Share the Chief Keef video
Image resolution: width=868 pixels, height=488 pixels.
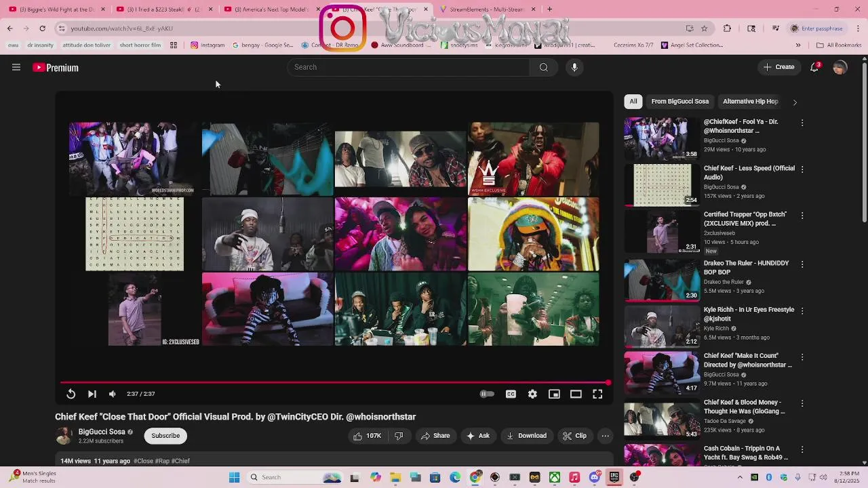coord(435,436)
